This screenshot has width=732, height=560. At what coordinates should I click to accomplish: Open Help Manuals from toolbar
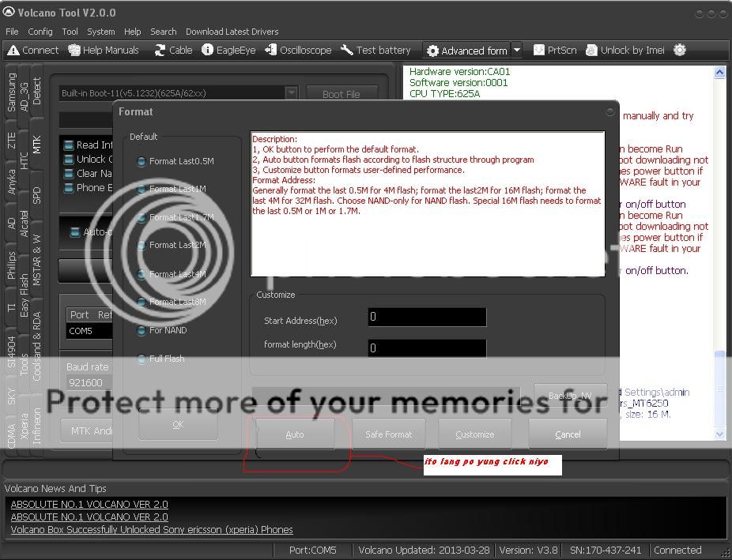103,50
